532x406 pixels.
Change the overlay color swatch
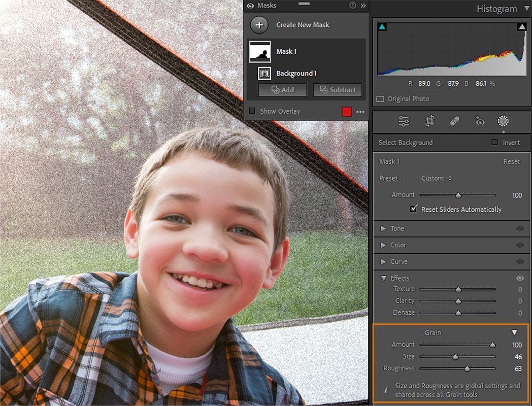[x=346, y=111]
